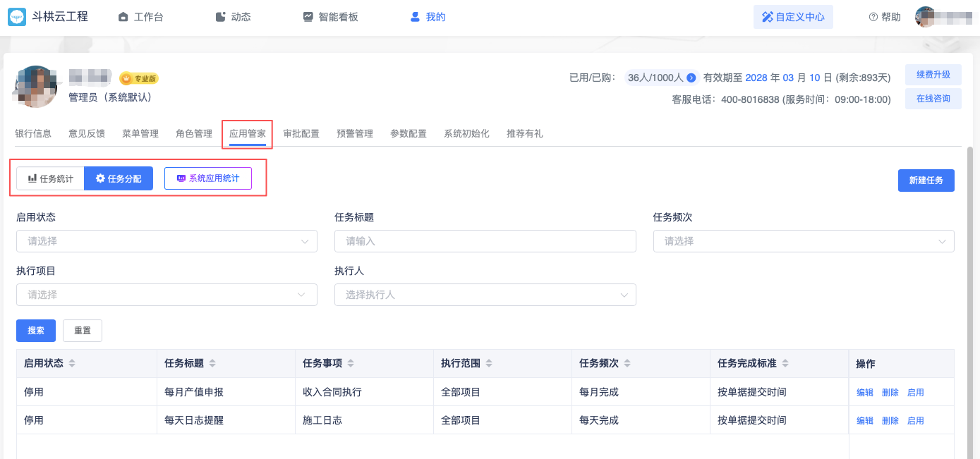Sort by 任务标题 column sort icon
This screenshot has height=459, width=980.
(x=213, y=364)
